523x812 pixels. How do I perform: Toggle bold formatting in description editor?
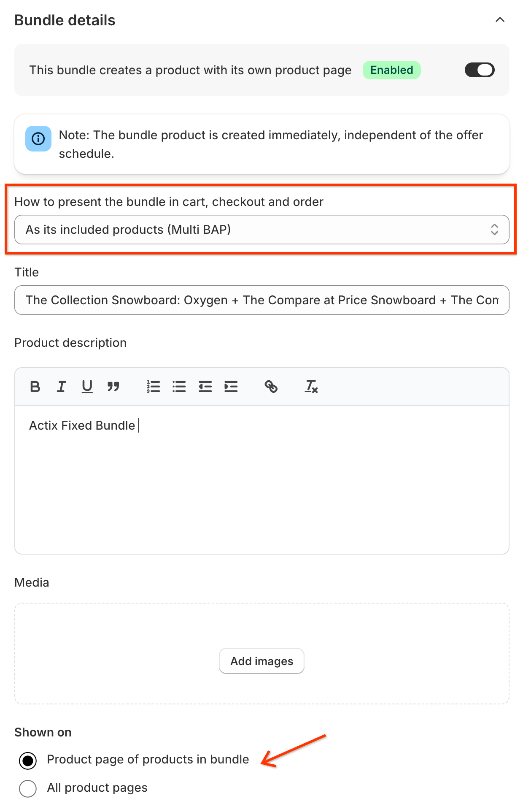(35, 387)
